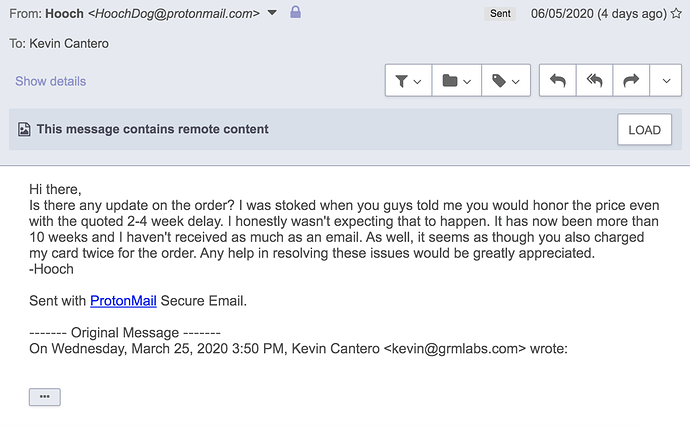Screen dimensions: 690x427
Task: Click the Show details link
Action: [50, 81]
